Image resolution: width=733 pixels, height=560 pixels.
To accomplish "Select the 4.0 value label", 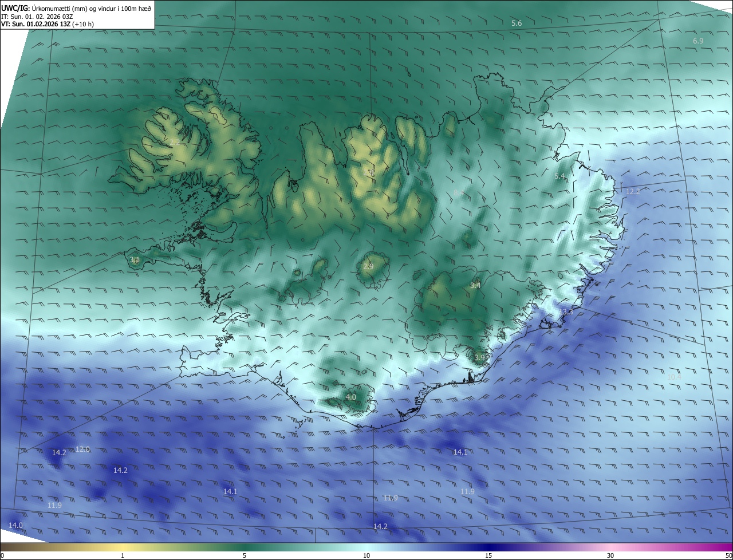I will point(351,397).
